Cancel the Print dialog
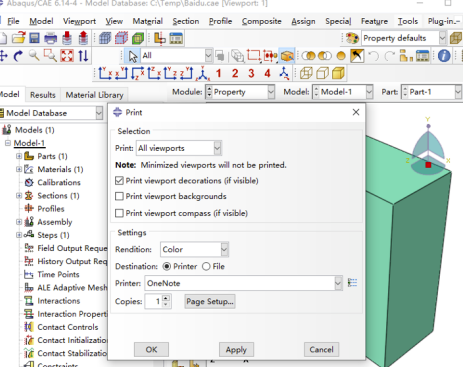Screen dimensions: 463x367 [x=321, y=349]
